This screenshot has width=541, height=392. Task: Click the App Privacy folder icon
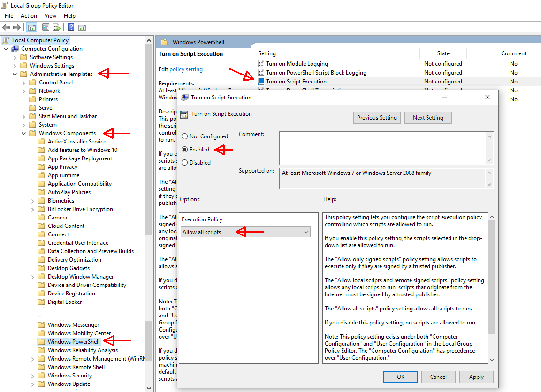[x=42, y=167]
